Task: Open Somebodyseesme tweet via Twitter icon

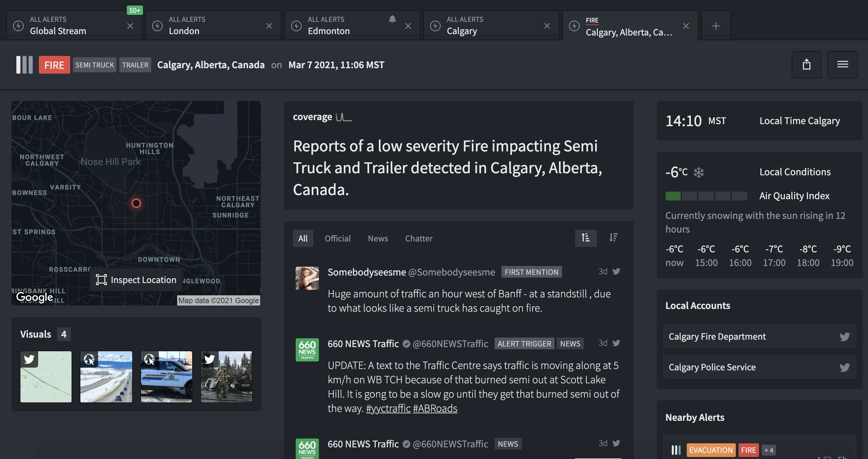Action: [616, 271]
